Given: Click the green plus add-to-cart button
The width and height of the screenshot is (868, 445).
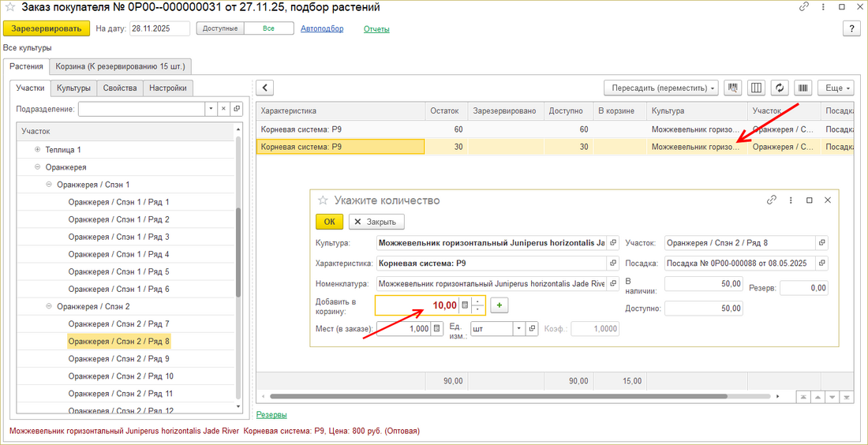Looking at the screenshot, I should point(499,305).
